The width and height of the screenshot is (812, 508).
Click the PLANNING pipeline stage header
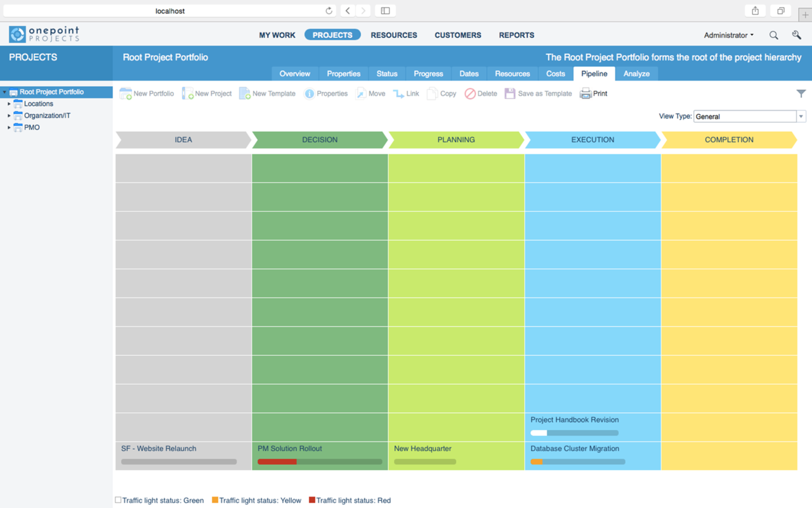tap(456, 140)
